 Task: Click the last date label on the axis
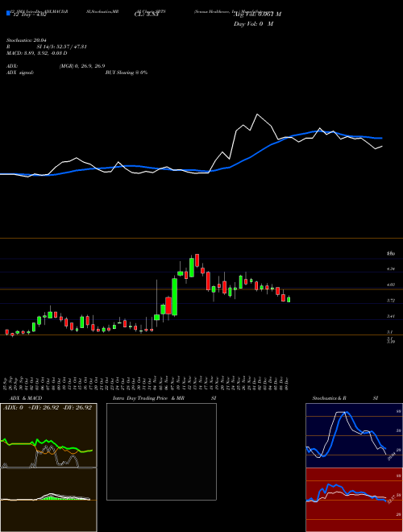pos(289,383)
